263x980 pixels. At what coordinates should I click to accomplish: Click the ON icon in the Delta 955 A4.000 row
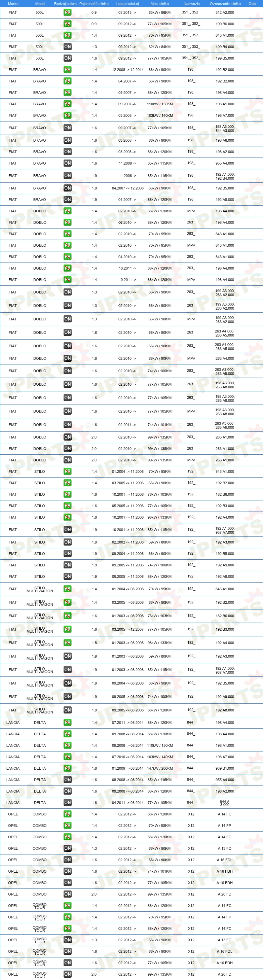[x=67, y=779]
